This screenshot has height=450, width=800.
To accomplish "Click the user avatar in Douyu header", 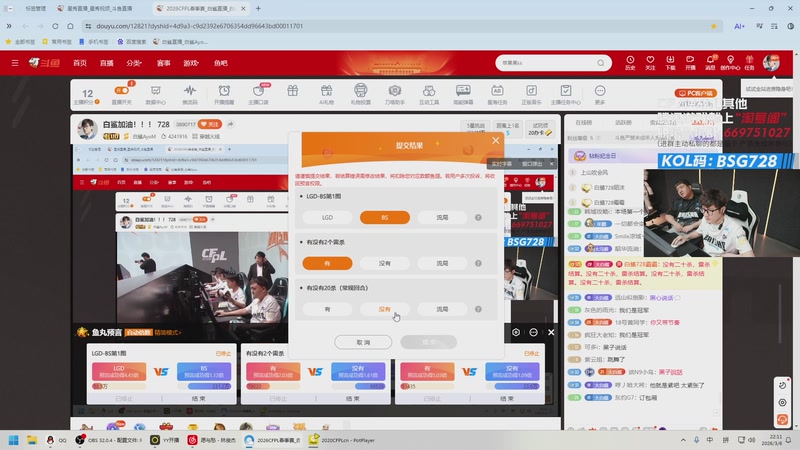I will [771, 63].
